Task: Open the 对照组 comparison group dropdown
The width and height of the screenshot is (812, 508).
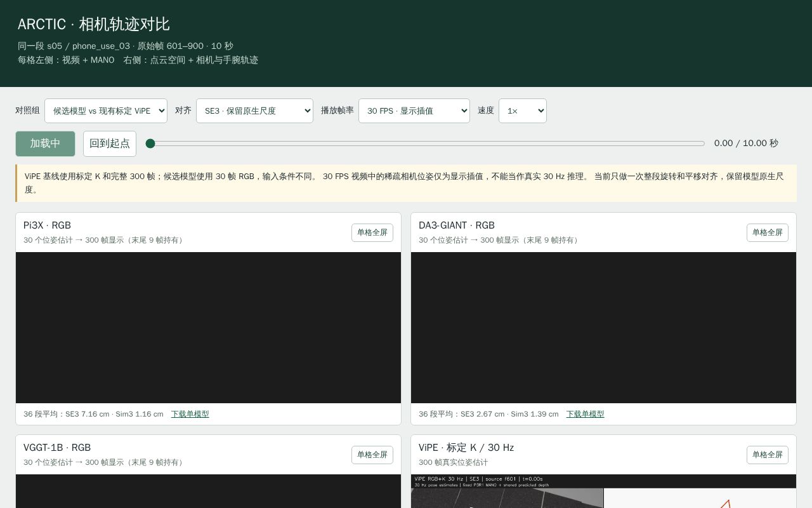Action: pyautogui.click(x=106, y=110)
